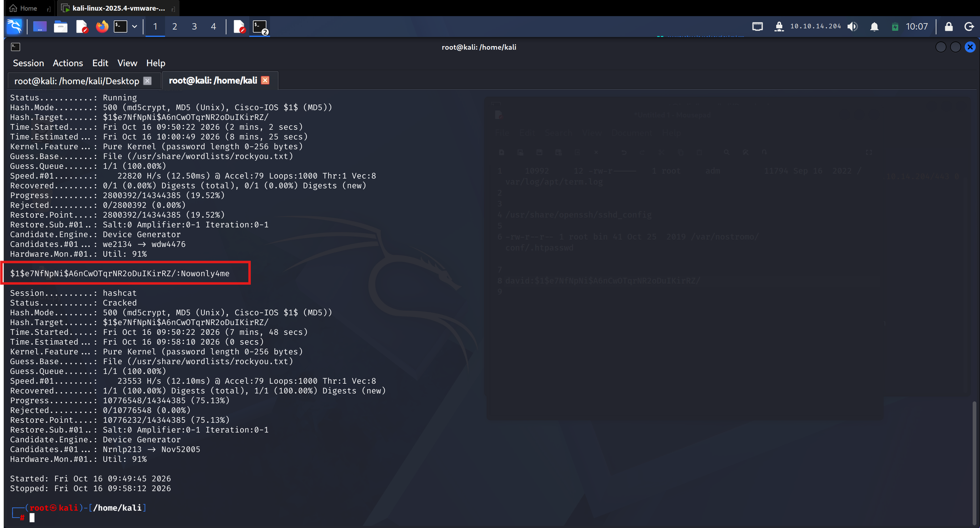Expand the terminal launcher dropdown arrow
The image size is (980, 528).
(134, 26)
